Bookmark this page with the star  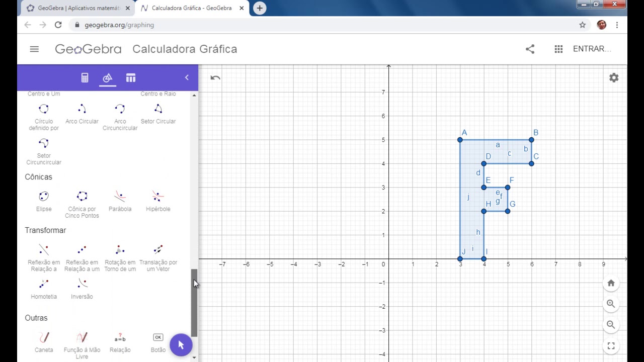(583, 25)
